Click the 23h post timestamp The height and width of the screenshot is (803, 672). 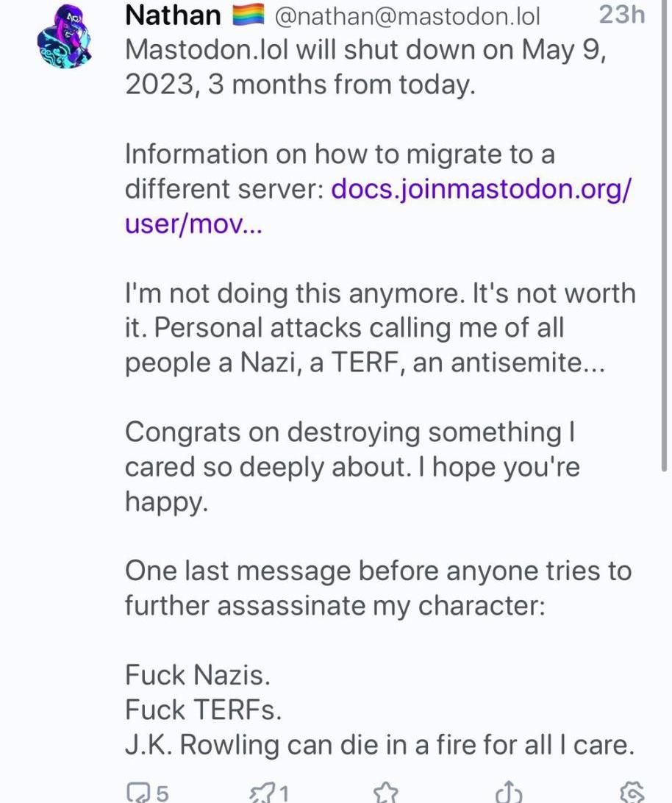tap(621, 15)
